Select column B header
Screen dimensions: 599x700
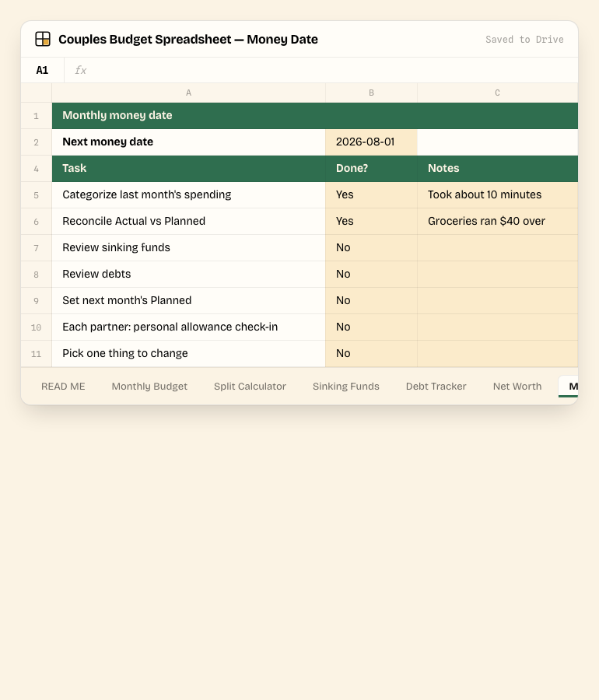371,93
